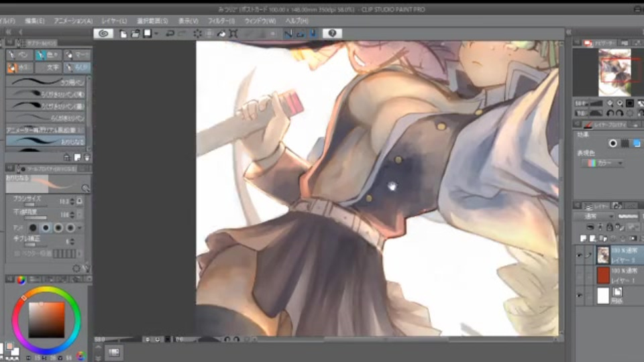Screen dimensions: 644x362
Task: Enable tone effect icon in Layer Property
Action: click(x=625, y=143)
